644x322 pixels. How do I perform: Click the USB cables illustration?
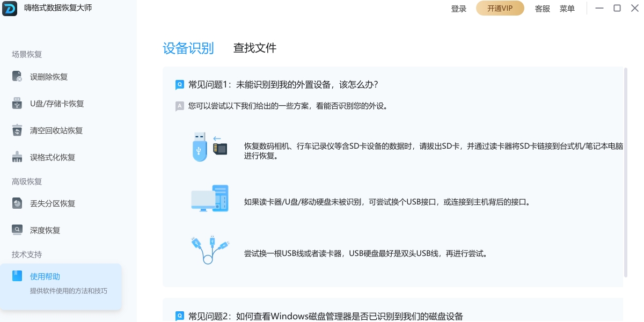point(209,249)
